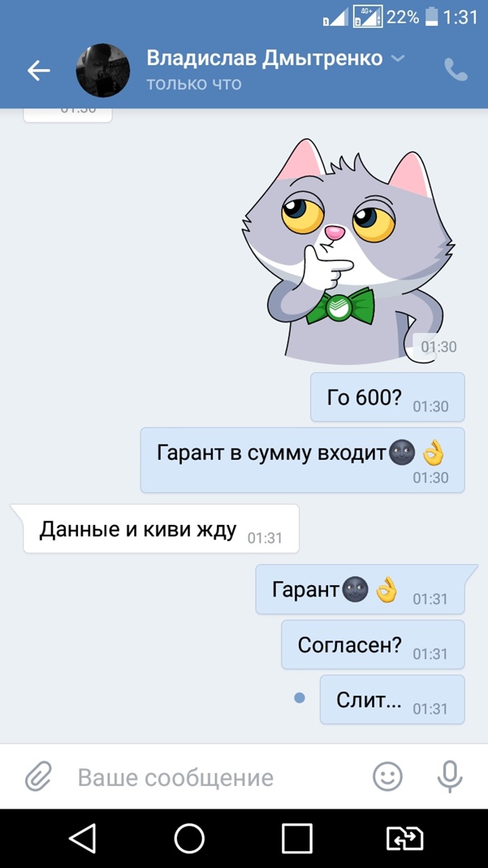Viewport: 488px width, 868px height.
Task: Open the emoji smiley picker
Action: point(388,776)
